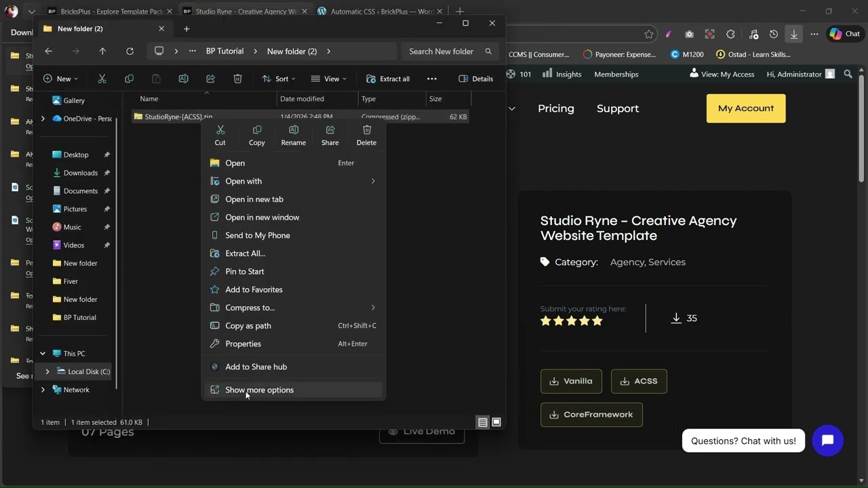Choose Show more options
Screen dimensions: 868x488
pyautogui.click(x=294, y=390)
